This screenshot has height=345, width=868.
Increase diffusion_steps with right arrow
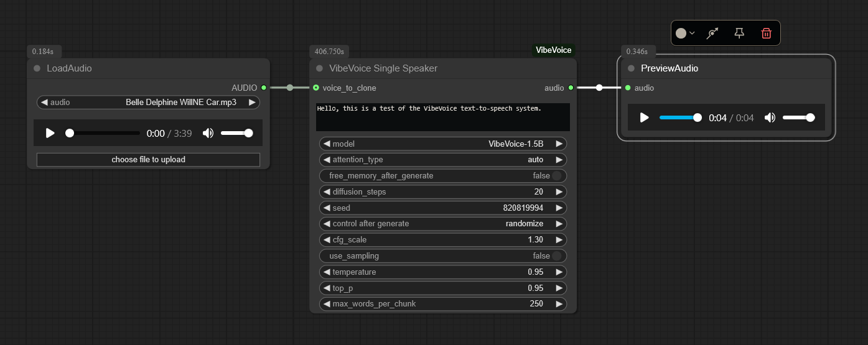pos(559,192)
